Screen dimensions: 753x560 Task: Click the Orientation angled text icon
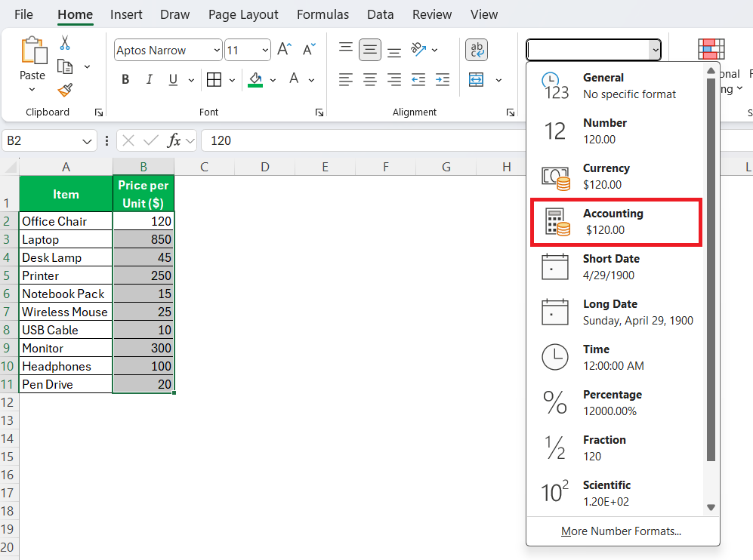pos(418,49)
